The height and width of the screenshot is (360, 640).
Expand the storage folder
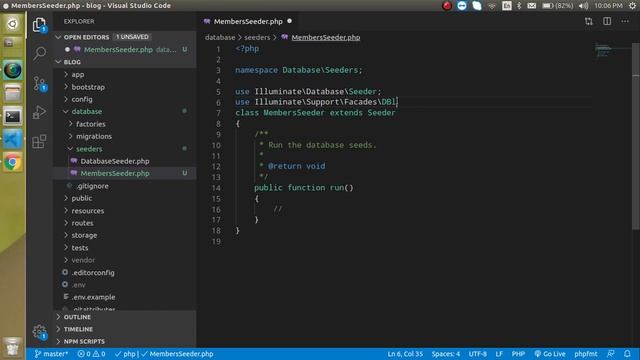(x=84, y=235)
